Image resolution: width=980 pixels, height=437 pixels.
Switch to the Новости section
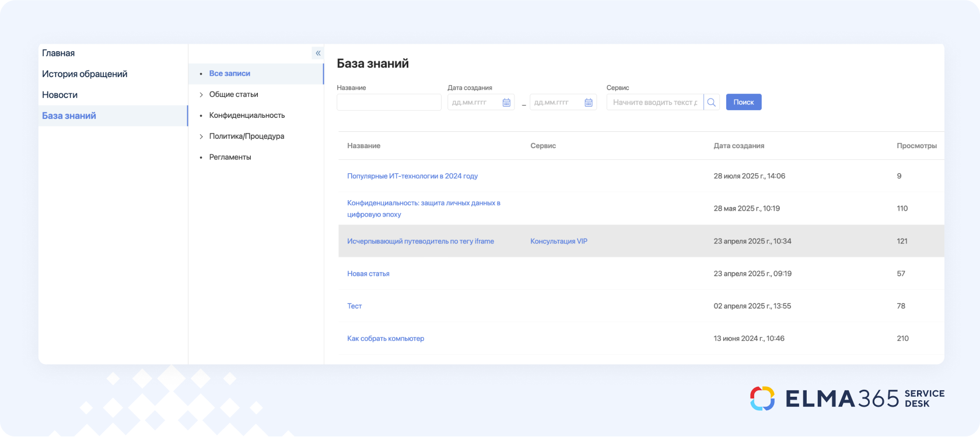[x=60, y=95]
